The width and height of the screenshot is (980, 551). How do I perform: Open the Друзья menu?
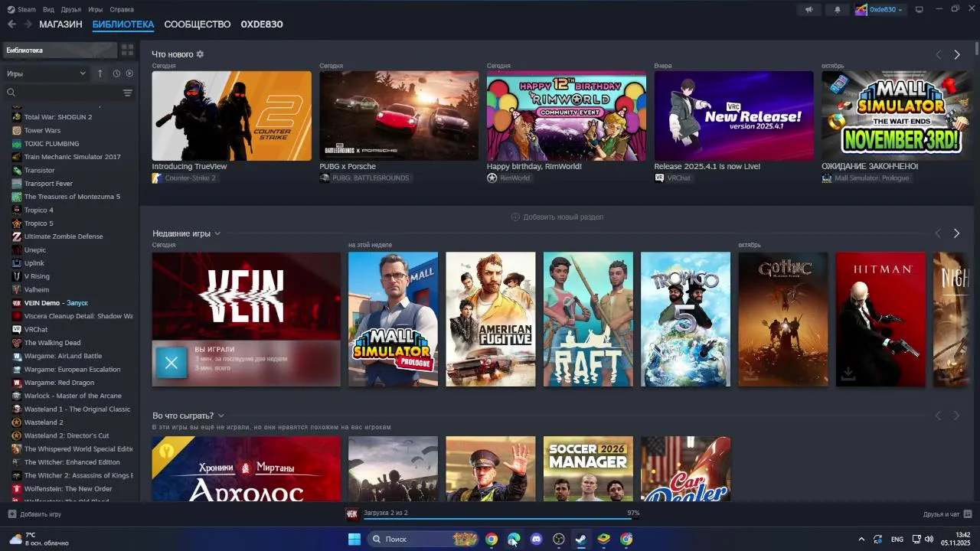tap(71, 10)
